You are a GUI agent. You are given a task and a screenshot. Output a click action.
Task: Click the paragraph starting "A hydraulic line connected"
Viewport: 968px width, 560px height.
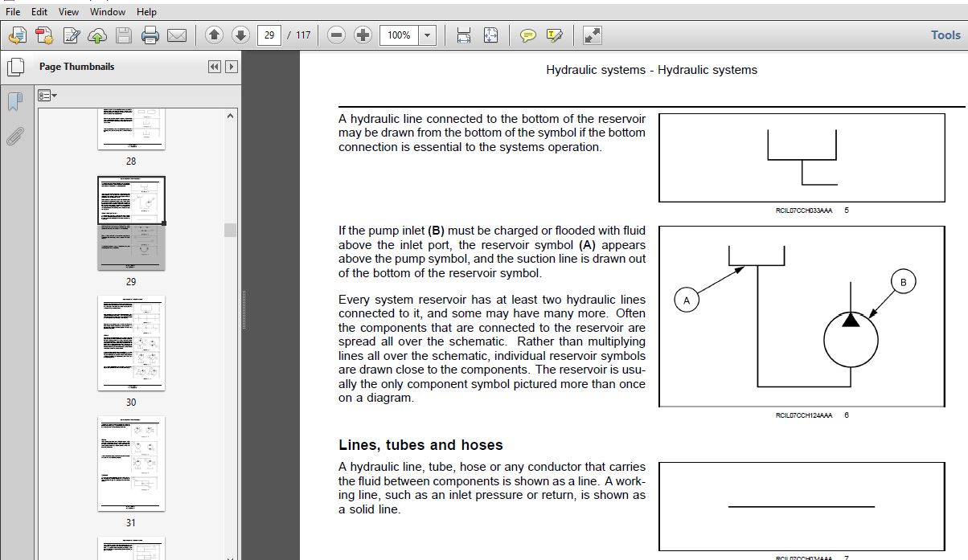[492, 133]
